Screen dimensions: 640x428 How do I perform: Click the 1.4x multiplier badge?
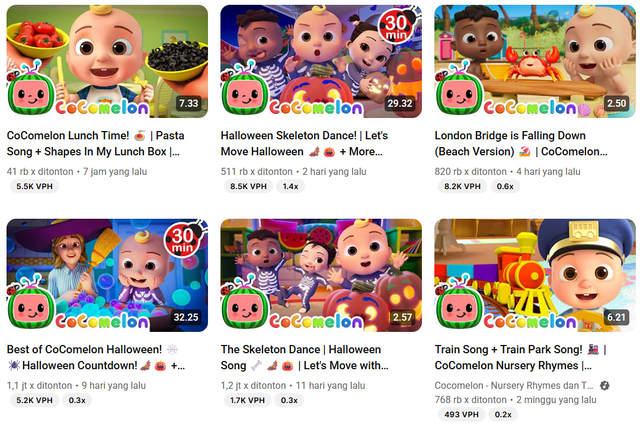pos(290,186)
